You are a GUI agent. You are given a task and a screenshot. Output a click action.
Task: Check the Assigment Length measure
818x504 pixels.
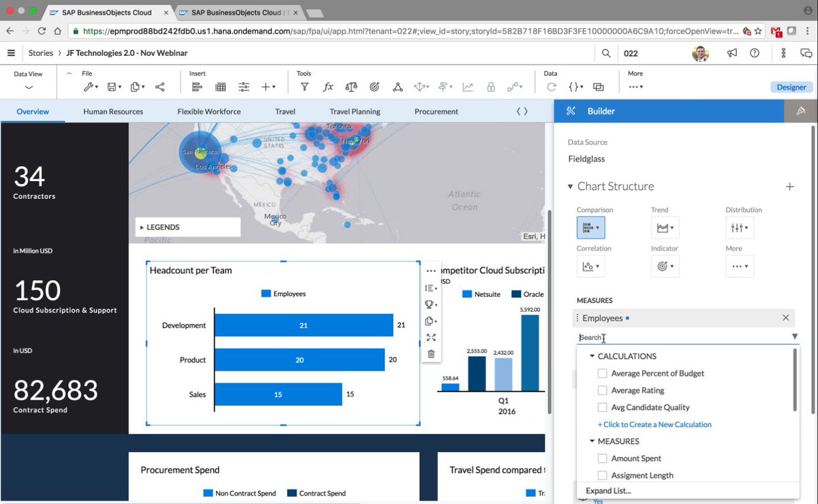tap(602, 475)
